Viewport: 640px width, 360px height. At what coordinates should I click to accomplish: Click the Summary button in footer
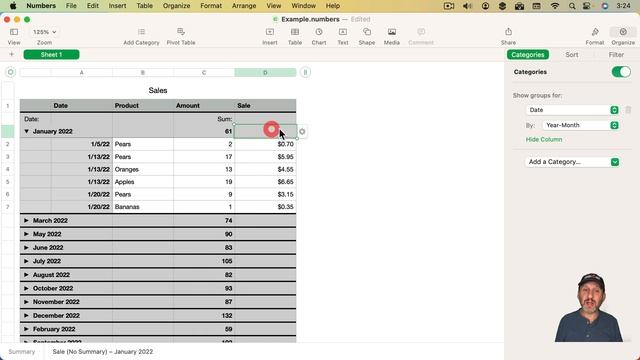(x=22, y=351)
